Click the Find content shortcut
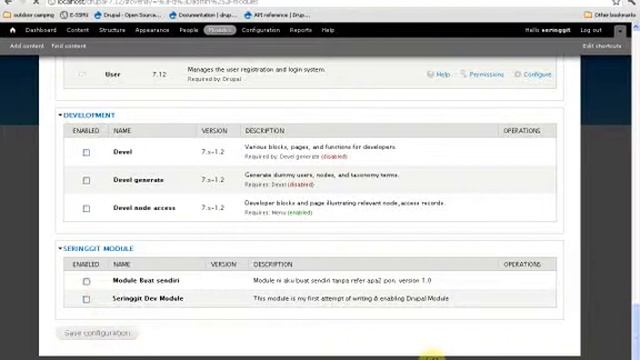640x360 pixels. tap(69, 46)
